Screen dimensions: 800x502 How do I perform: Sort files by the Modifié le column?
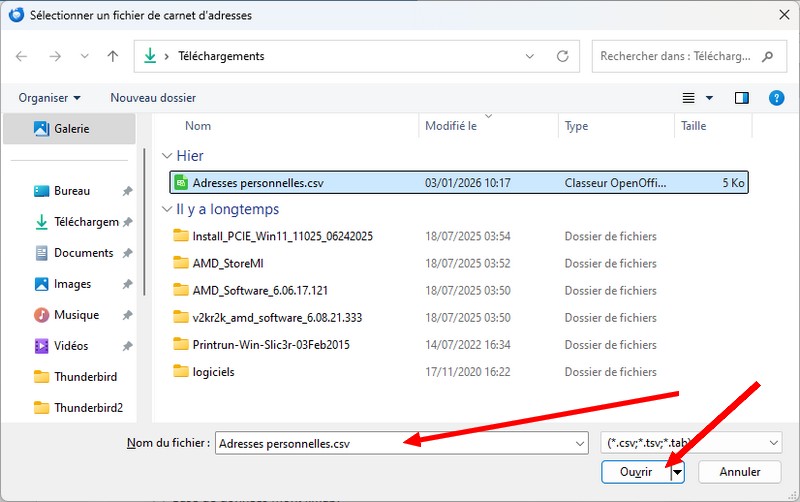[x=451, y=127]
